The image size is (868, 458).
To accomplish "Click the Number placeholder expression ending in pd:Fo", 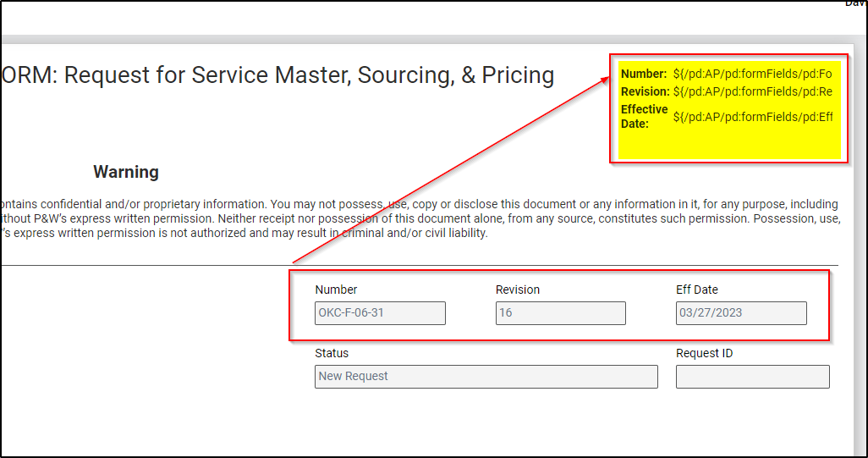I will [x=752, y=74].
